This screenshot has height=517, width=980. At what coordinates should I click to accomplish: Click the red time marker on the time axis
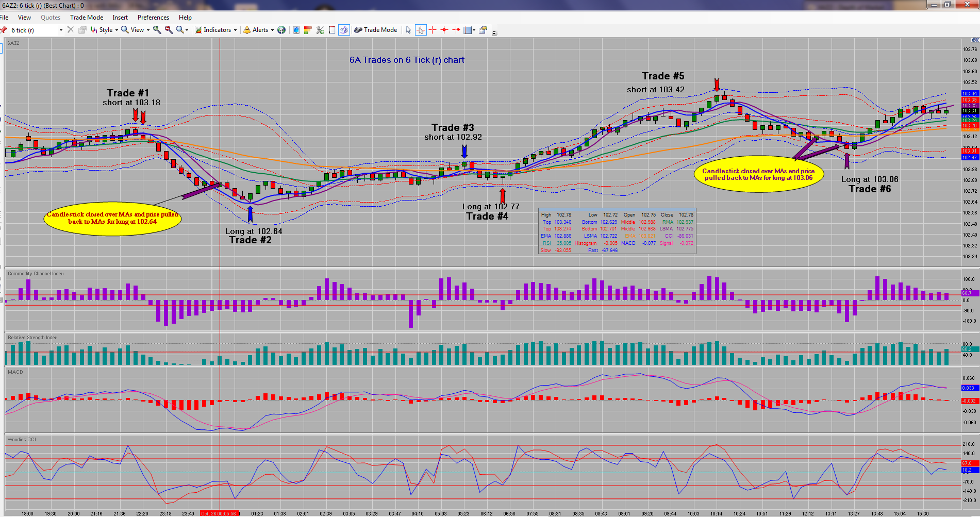[220, 513]
